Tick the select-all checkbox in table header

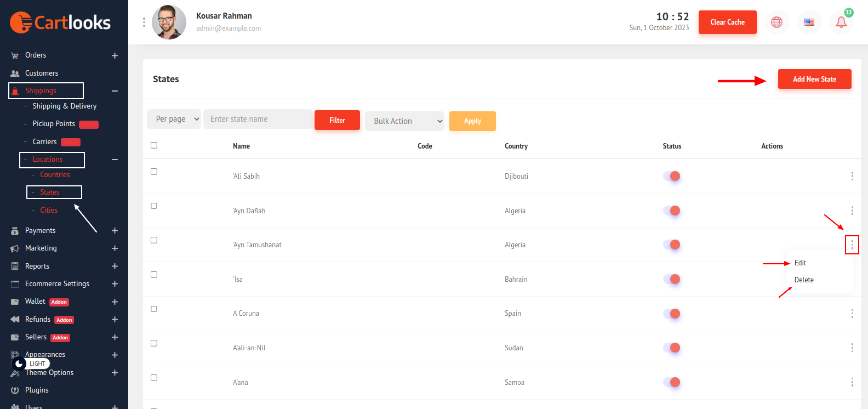(154, 145)
